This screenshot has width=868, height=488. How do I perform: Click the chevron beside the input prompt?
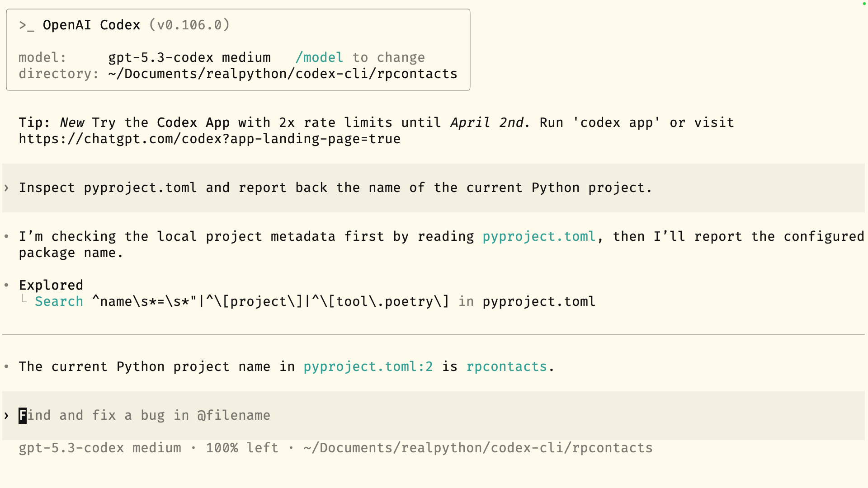click(6, 416)
